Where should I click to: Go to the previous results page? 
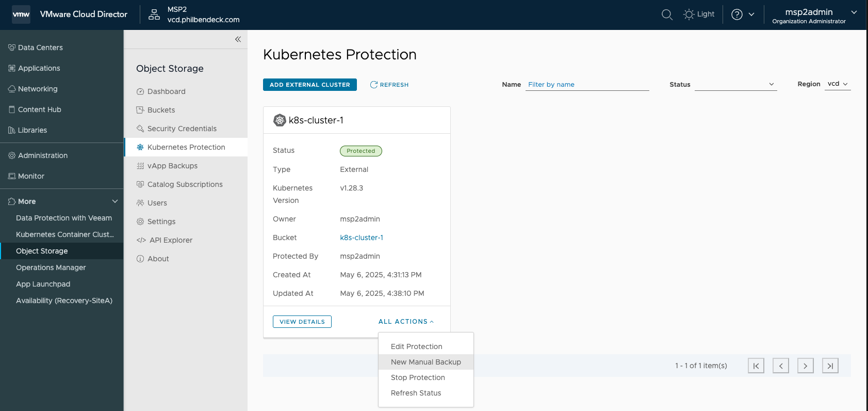point(781,366)
